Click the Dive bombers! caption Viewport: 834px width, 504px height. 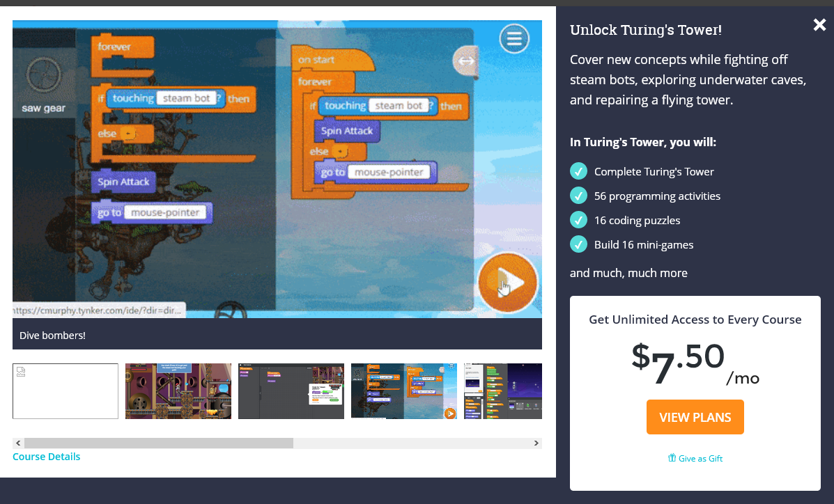(x=52, y=336)
